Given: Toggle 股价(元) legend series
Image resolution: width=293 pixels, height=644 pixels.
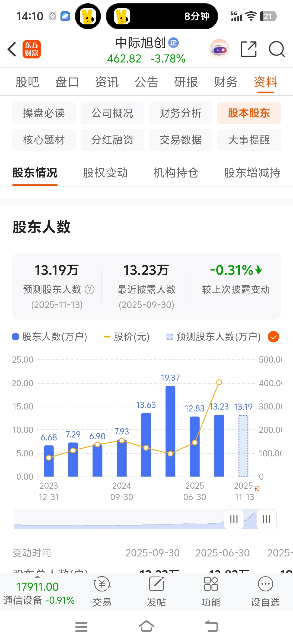Looking at the screenshot, I should [127, 337].
